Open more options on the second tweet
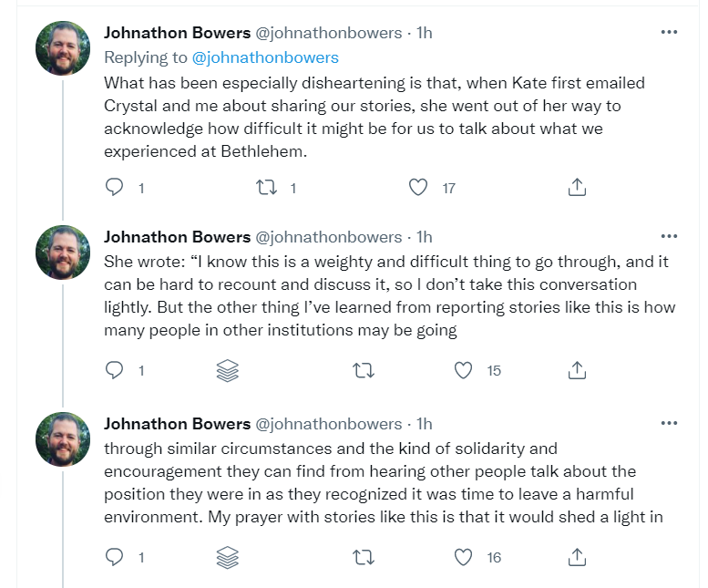This screenshot has height=588, width=708. [x=669, y=237]
